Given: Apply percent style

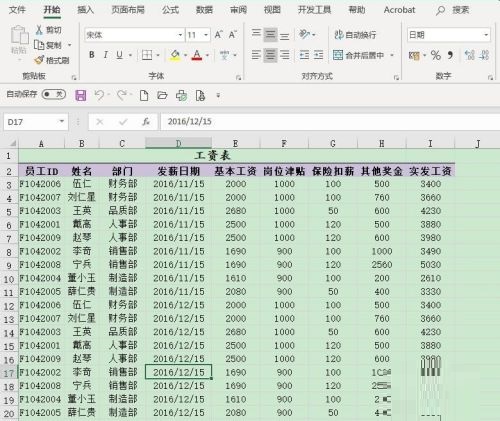Looking at the screenshot, I should 436,55.
